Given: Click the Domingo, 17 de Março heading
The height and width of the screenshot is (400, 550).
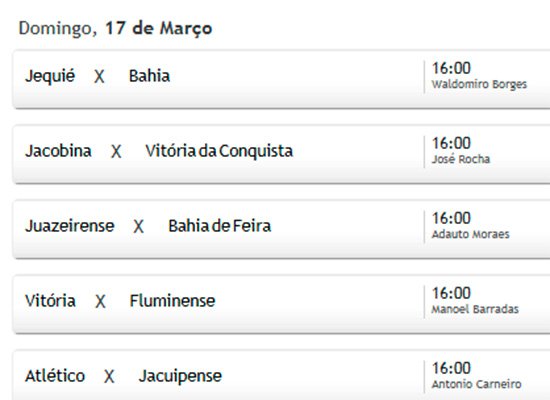Looking at the screenshot, I should pos(115,28).
